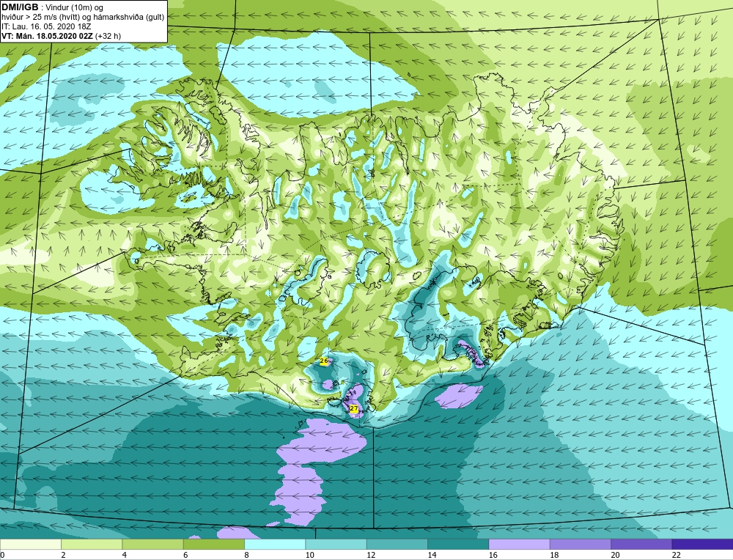The image size is (733, 560).
Task: Click the legend swatch for 8–10 m/s
Action: pos(275,544)
